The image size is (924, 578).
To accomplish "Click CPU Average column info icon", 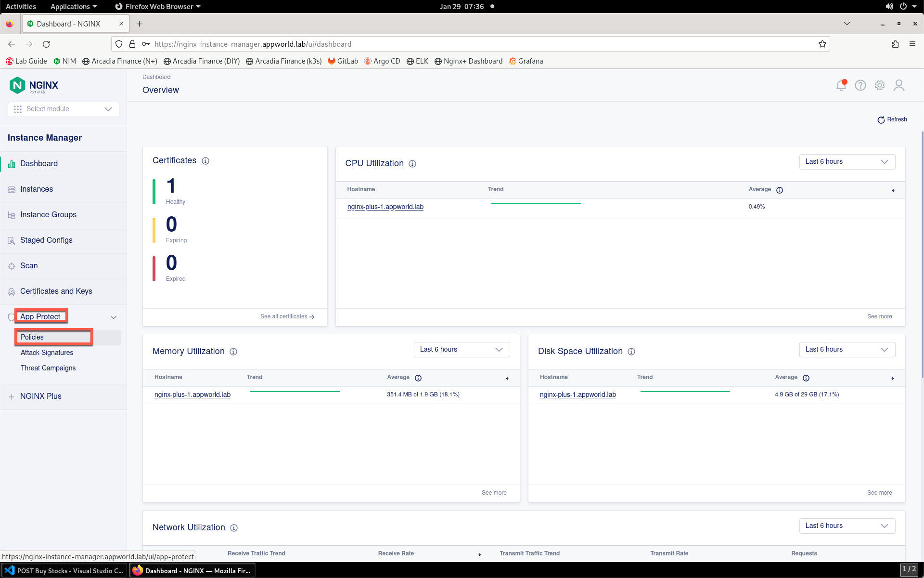I will coord(780,190).
